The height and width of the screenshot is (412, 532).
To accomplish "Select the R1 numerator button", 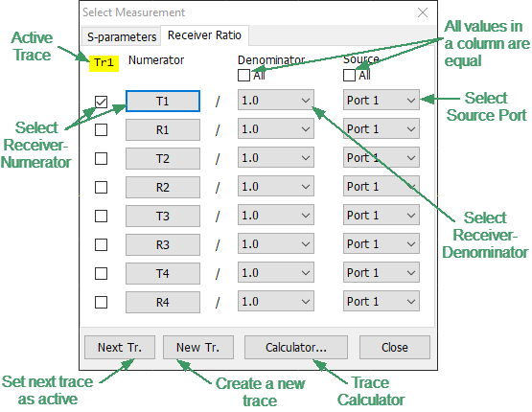I will coord(163,130).
